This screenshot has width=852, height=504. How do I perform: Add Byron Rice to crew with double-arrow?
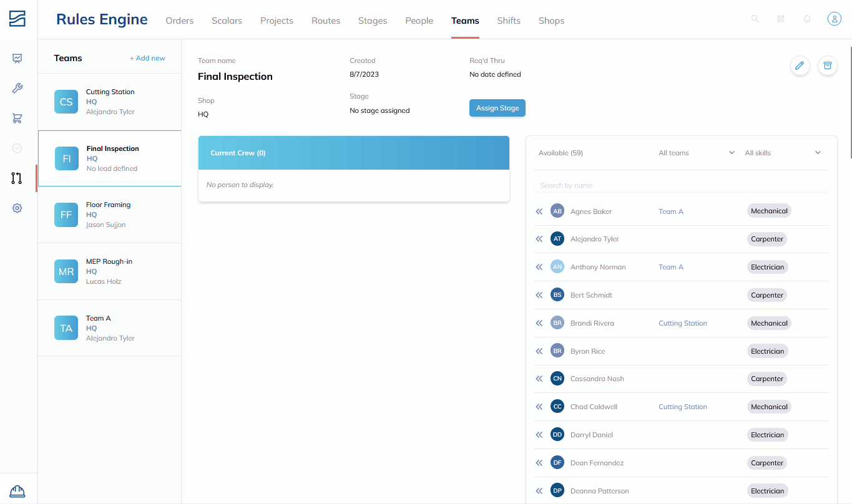pyautogui.click(x=539, y=351)
